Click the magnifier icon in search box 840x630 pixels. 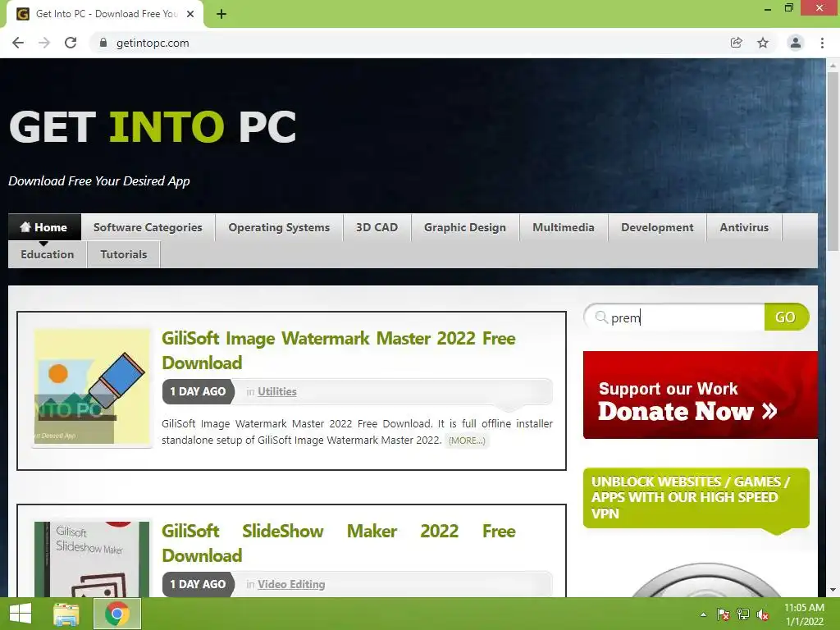point(601,317)
